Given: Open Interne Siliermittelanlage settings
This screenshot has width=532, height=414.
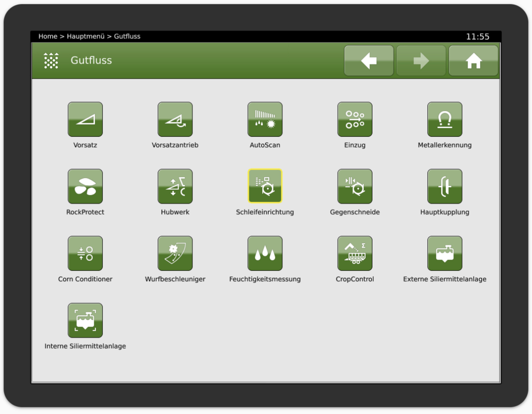Looking at the screenshot, I should pos(85,320).
